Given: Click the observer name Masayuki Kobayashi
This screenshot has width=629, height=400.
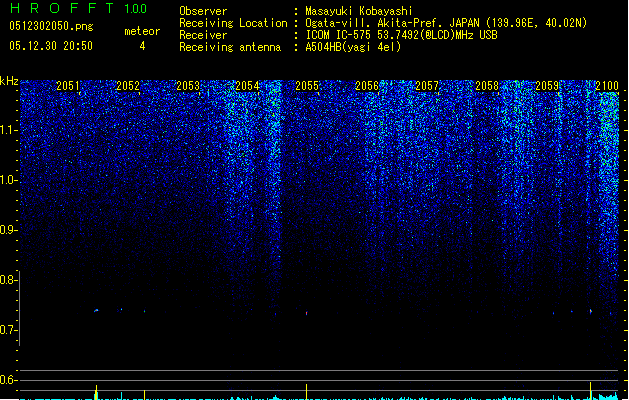Looking at the screenshot, I should (x=359, y=11).
